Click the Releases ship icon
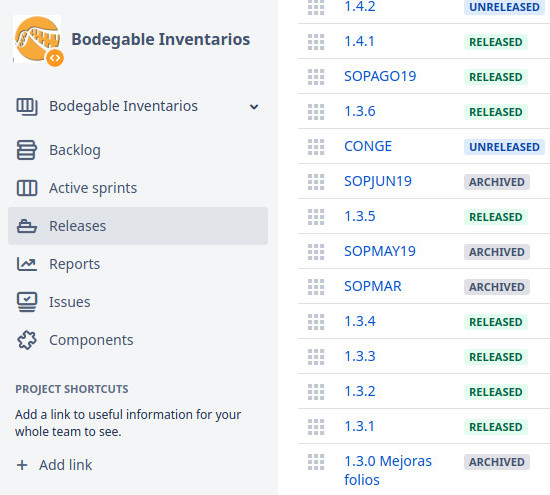Screen dimensions: 550x495 click(x=27, y=226)
